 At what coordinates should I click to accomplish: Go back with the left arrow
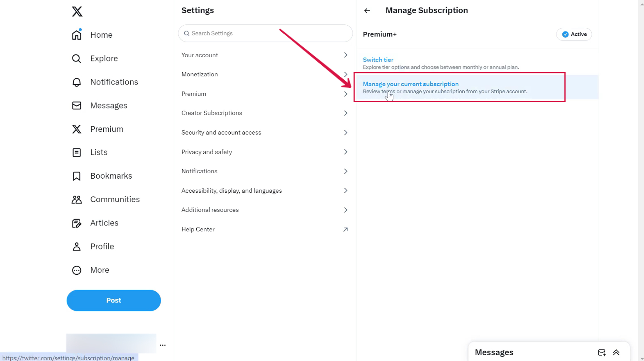367,11
